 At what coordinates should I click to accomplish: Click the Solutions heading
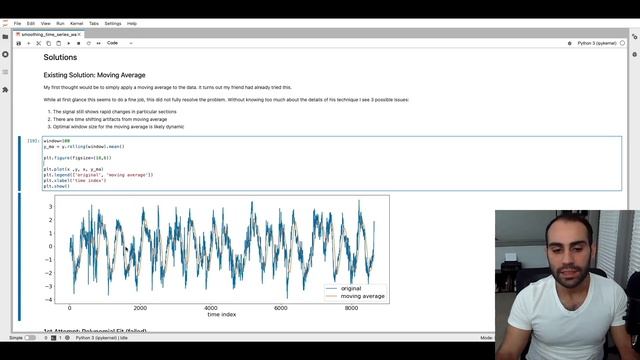[60, 57]
